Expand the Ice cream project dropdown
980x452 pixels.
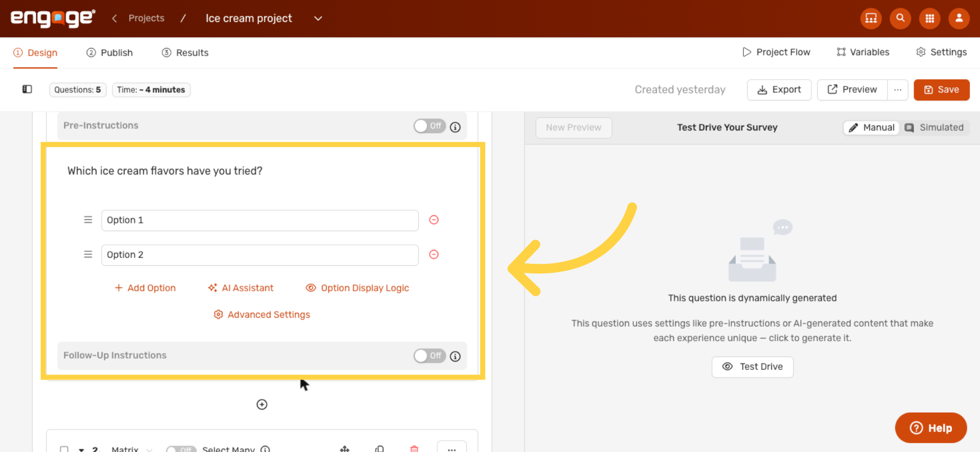pos(318,18)
